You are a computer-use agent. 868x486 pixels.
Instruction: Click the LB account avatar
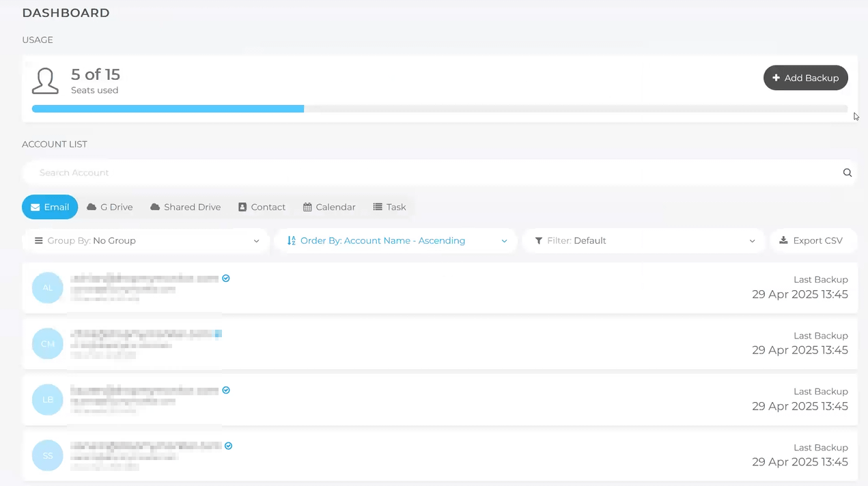[48, 400]
